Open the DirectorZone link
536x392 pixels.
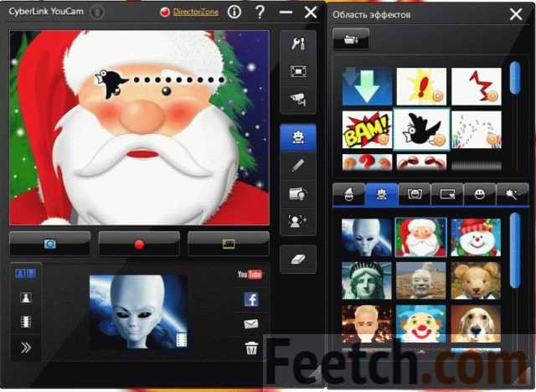tap(196, 12)
